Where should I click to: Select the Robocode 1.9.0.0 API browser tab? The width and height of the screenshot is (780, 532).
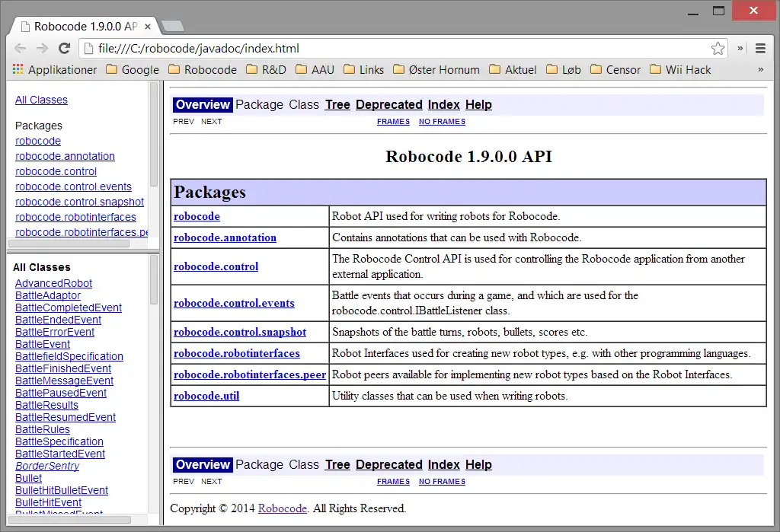tap(84, 27)
